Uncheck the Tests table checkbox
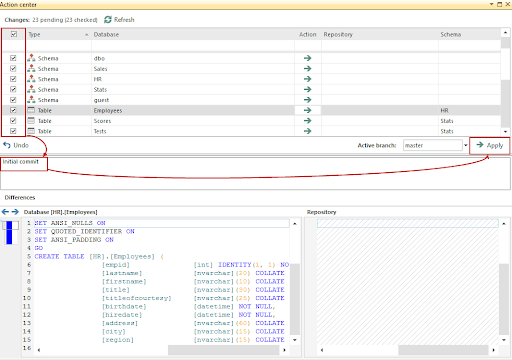512x360 pixels. pos(13,131)
